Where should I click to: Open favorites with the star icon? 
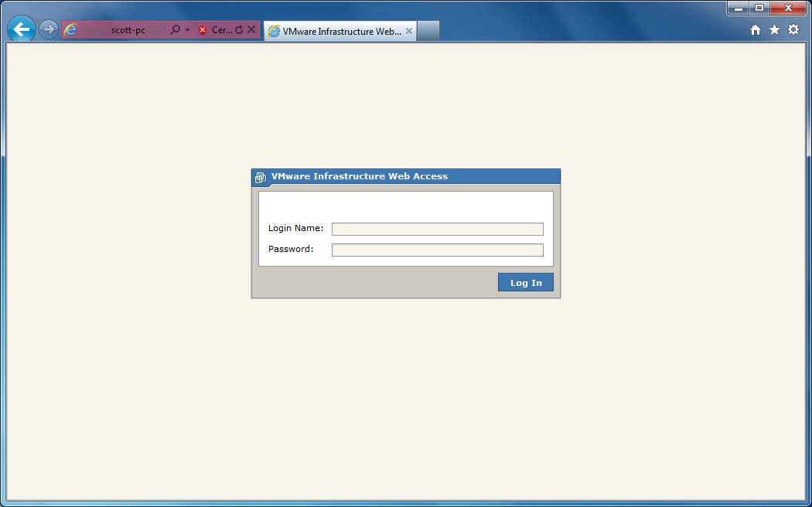[774, 30]
